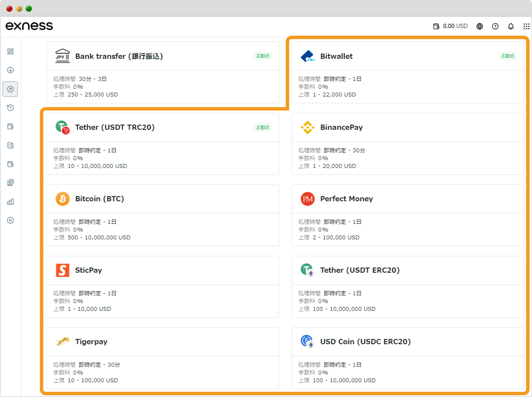Click the BinancePay yellow logo
Image resolution: width=532 pixels, height=397 pixels.
tap(308, 127)
